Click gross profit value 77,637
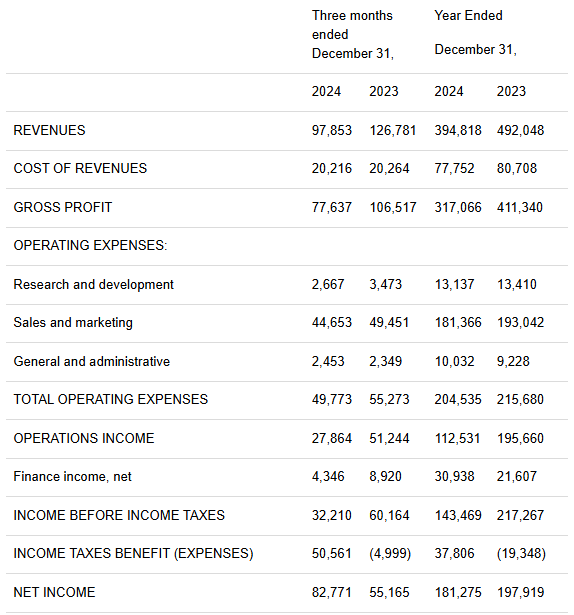Image resolution: width=574 pixels, height=615 pixels. [332, 207]
